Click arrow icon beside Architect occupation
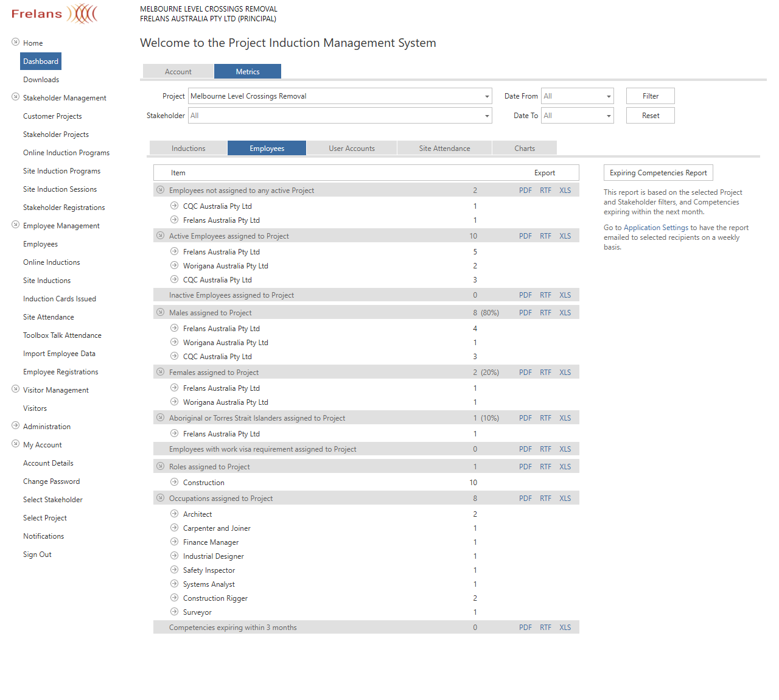This screenshot has height=700, width=779. (x=174, y=514)
